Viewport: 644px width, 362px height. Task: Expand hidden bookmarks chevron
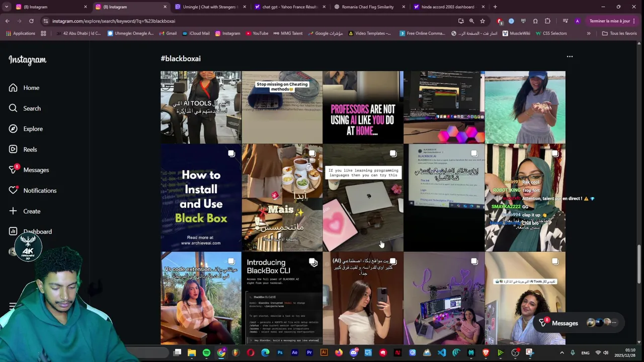point(589,34)
